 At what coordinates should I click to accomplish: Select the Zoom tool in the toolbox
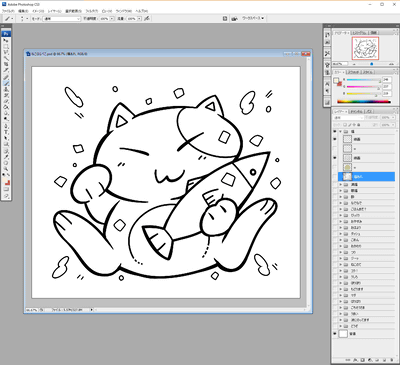pos(6,169)
